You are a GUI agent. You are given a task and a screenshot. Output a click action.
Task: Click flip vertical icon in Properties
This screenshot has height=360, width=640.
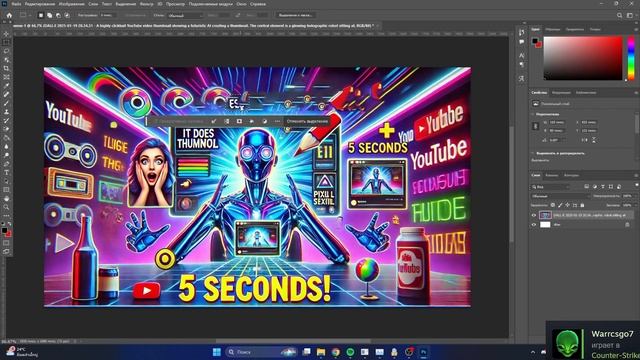click(593, 140)
